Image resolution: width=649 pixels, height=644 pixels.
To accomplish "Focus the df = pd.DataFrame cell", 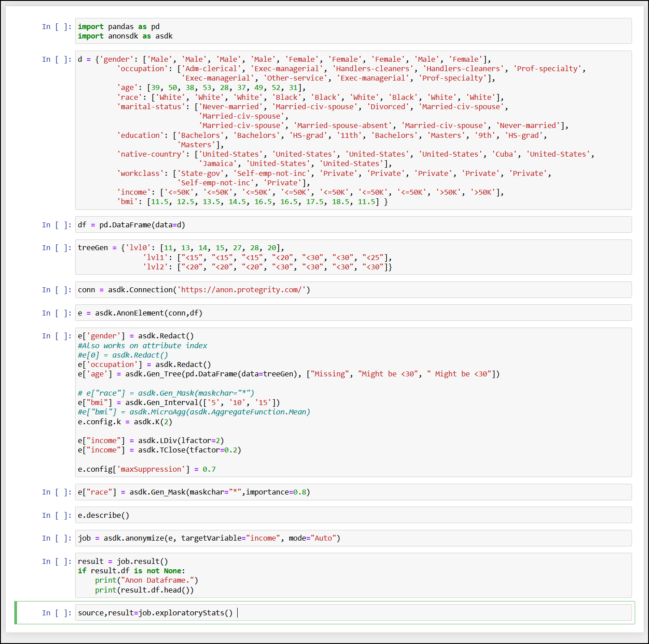I will (353, 225).
